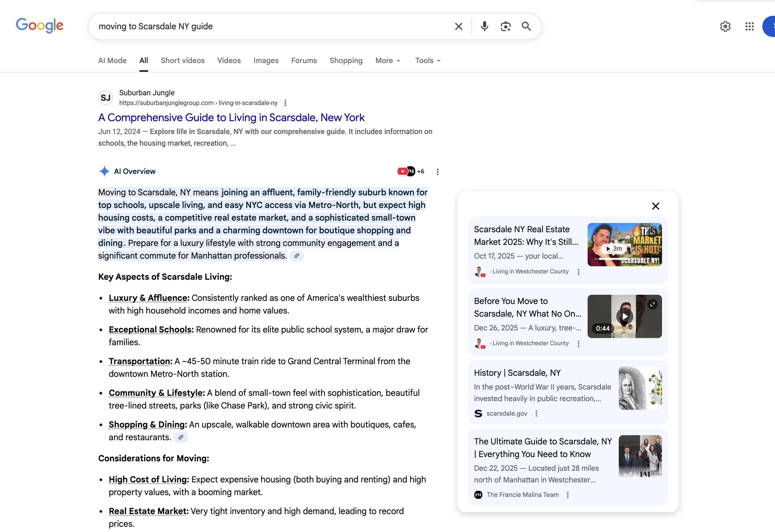Expand the 0:44 video preview thumbnail
The width and height of the screenshot is (775, 532).
pos(652,304)
